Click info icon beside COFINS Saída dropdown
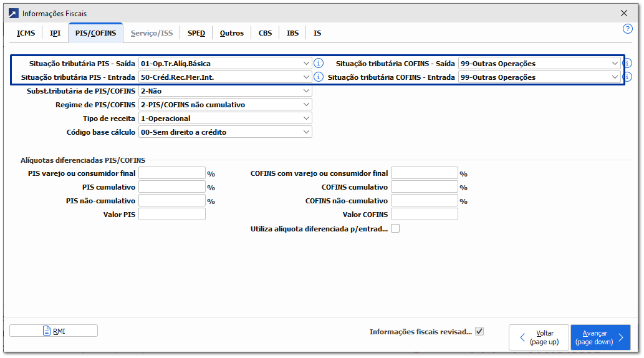 click(x=627, y=63)
